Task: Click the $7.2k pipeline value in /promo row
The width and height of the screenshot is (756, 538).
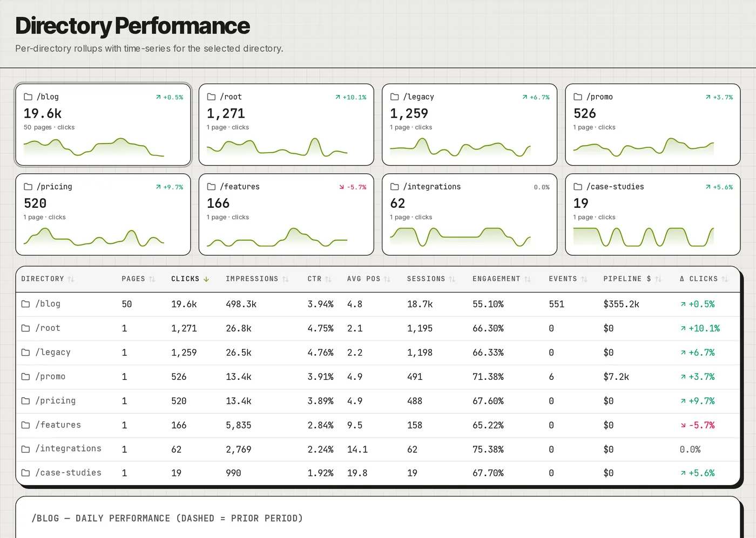Action: (x=616, y=377)
